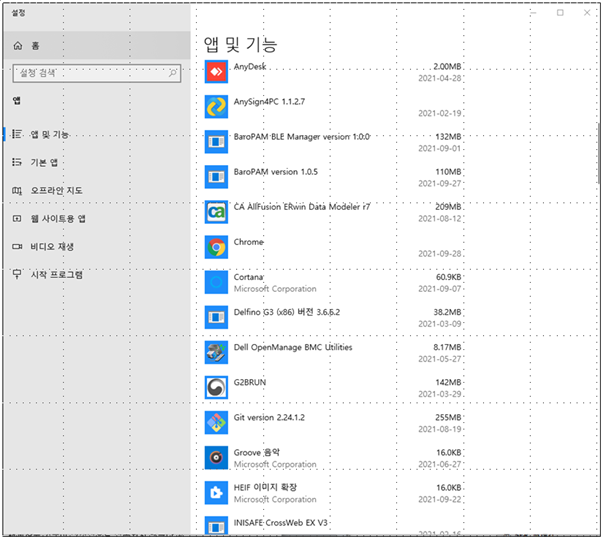Click the Dell OpenManage BMC Utilities icon
Image resolution: width=603 pixels, height=540 pixels.
(216, 352)
